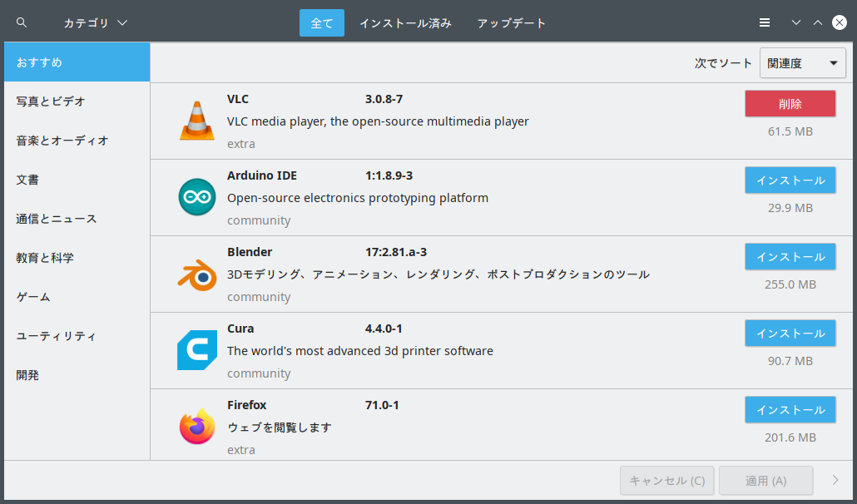Image resolution: width=857 pixels, height=504 pixels.
Task: Select the 通信とニュース category
Action: (x=77, y=219)
